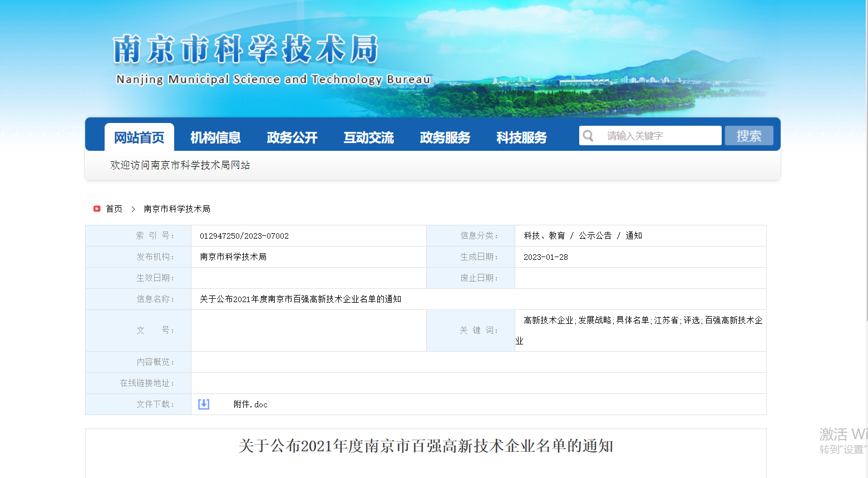Open the 网站首页 navigation tab
This screenshot has height=478, width=868.
point(139,137)
